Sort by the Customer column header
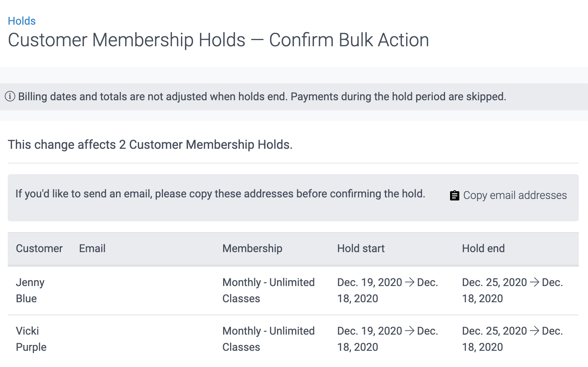Image resolution: width=588 pixels, height=367 pixels. pos(39,249)
